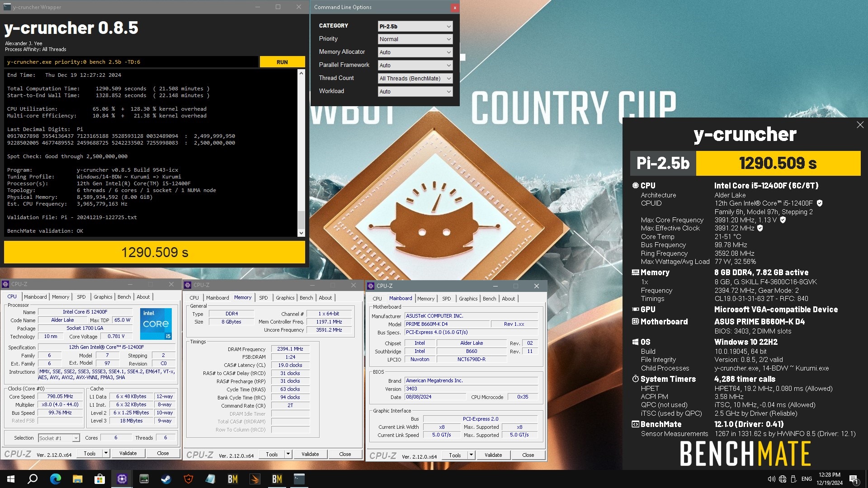Click the ENG language indicator
868x488 pixels.
(x=807, y=479)
